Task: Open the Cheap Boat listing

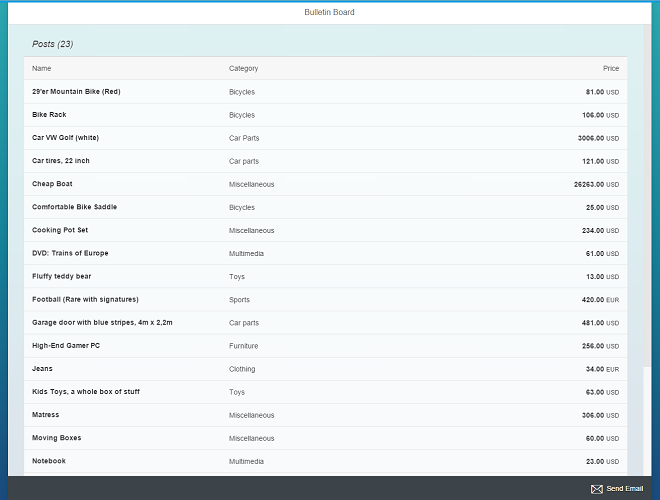Action: pyautogui.click(x=52, y=184)
